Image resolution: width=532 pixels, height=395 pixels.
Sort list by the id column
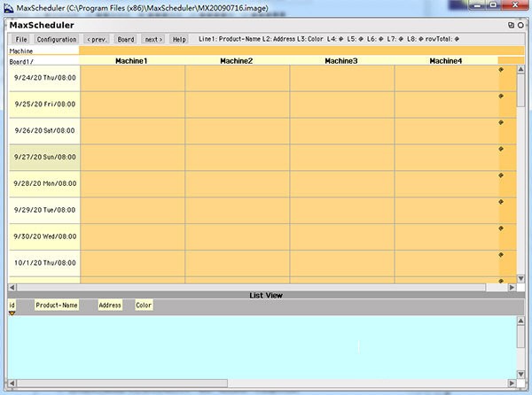point(12,306)
